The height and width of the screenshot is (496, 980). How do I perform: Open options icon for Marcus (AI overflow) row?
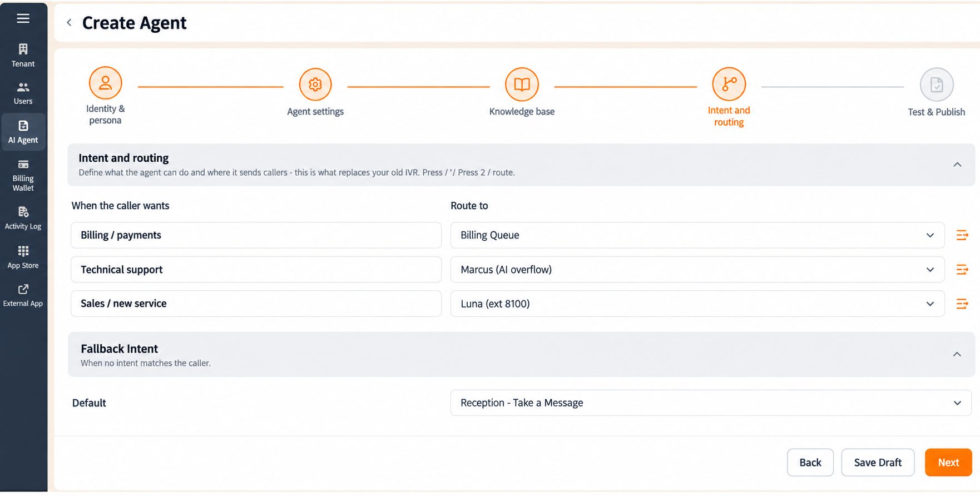(962, 270)
